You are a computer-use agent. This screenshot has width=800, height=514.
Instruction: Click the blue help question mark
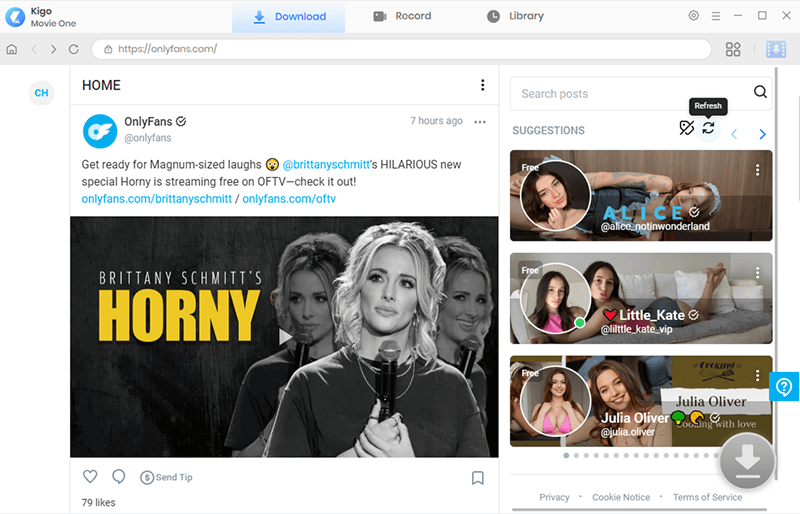point(784,387)
